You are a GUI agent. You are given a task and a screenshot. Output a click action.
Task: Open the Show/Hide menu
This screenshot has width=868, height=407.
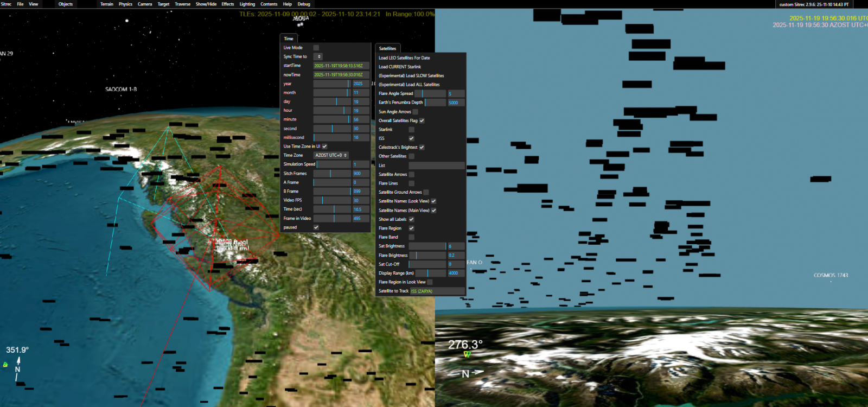(206, 4)
